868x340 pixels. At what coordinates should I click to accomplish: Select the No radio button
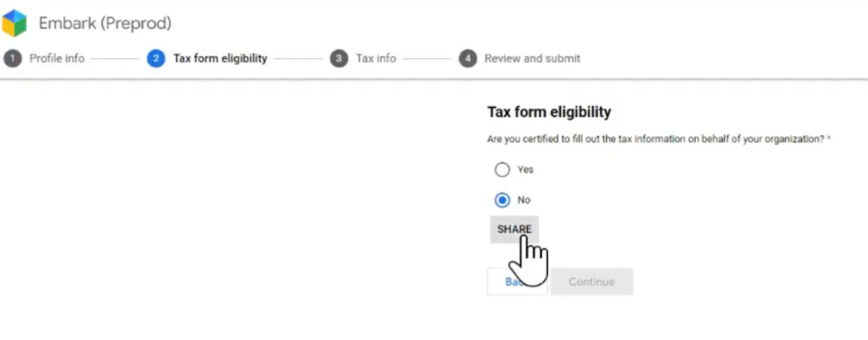coord(502,200)
